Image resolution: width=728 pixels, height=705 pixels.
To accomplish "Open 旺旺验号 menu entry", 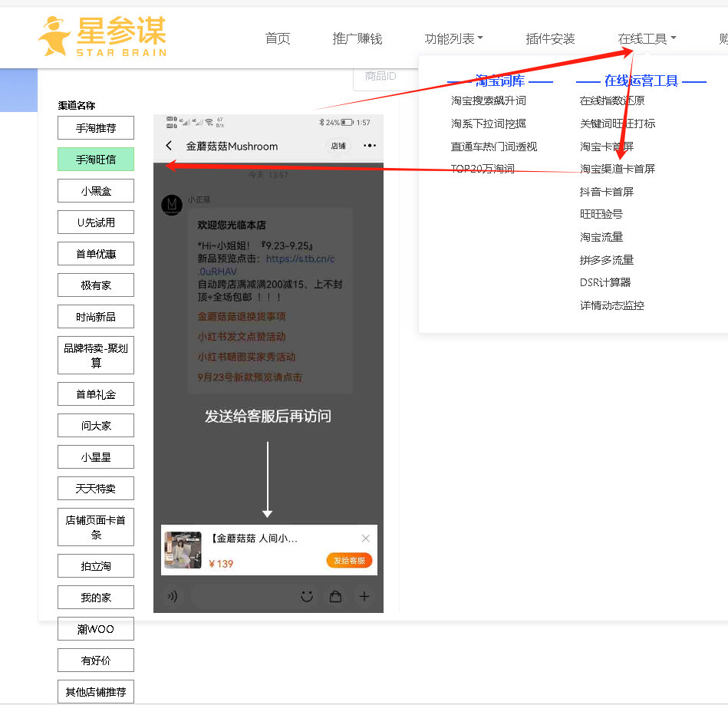I will coord(601,214).
